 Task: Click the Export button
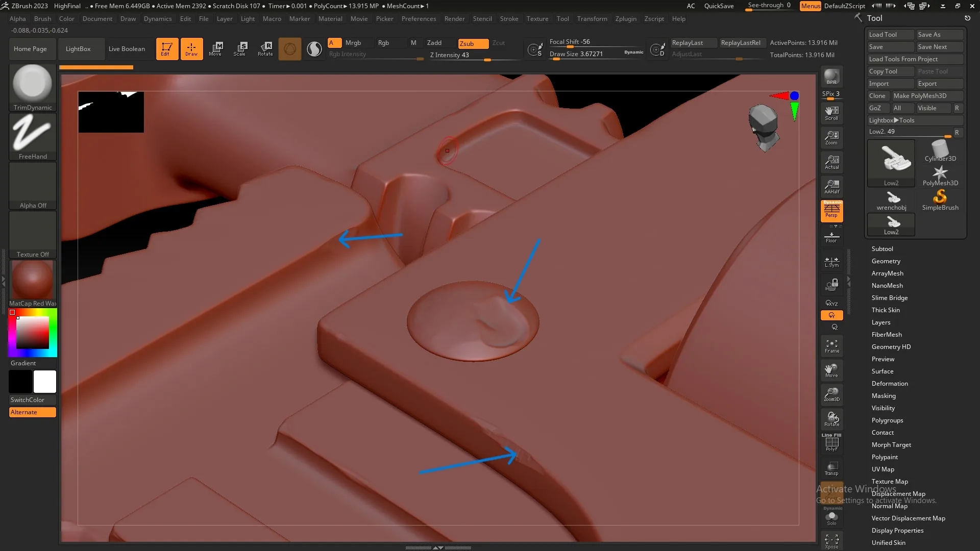click(x=940, y=84)
